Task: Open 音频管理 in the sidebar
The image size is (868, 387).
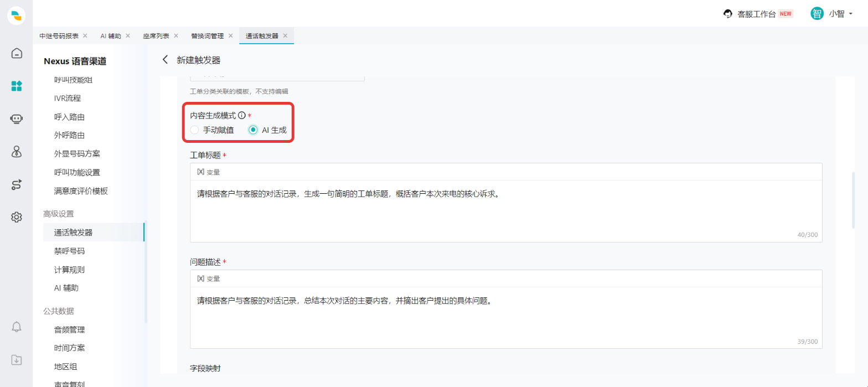Action: 69,329
